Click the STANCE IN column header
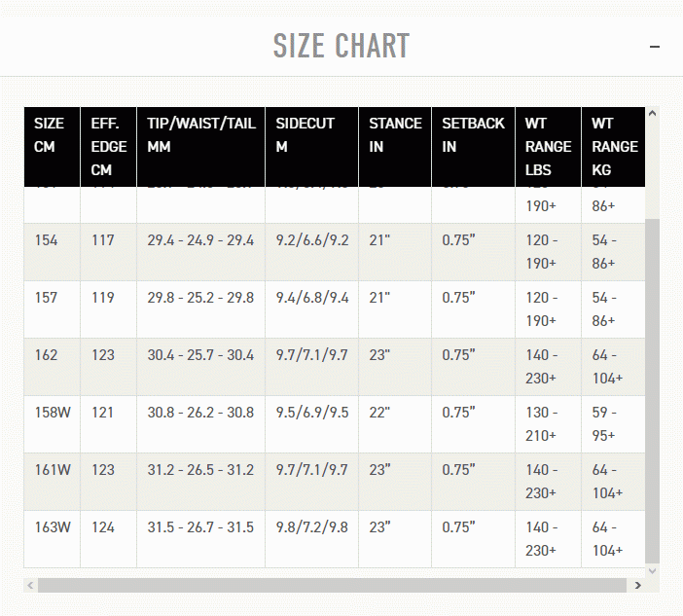 [395, 147]
